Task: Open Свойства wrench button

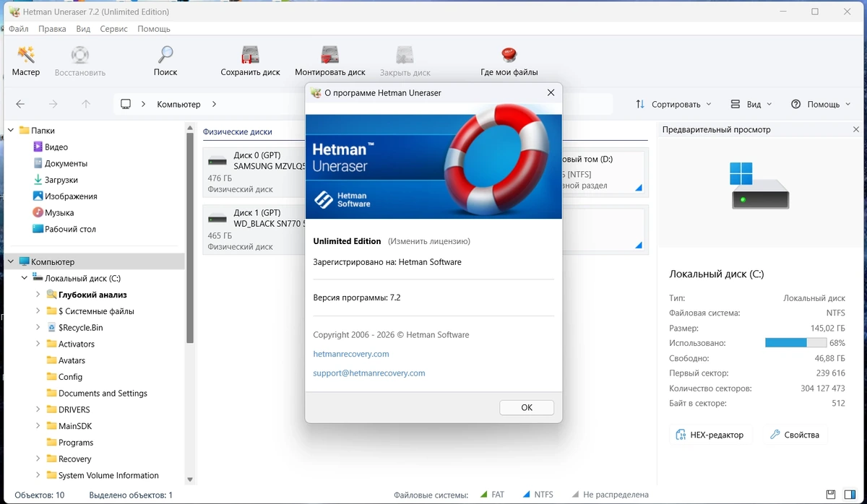Action: (x=794, y=435)
